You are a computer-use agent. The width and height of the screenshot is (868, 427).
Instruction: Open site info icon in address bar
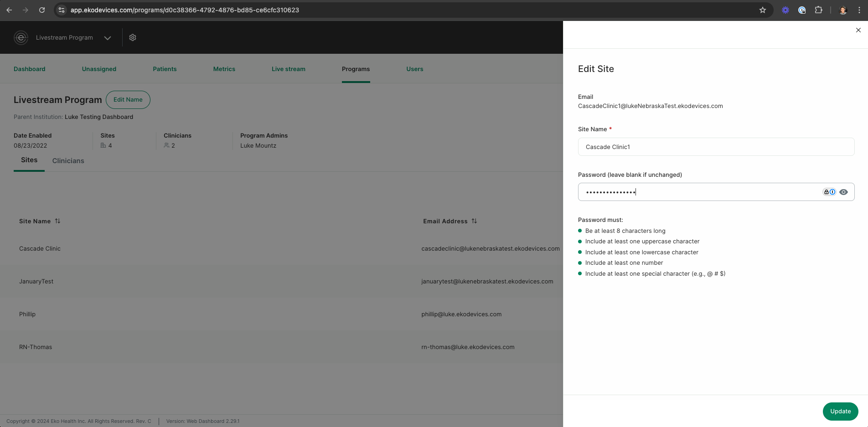pos(62,10)
